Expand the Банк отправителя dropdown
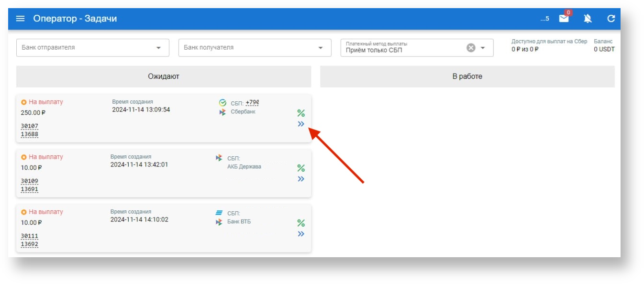 [x=158, y=48]
